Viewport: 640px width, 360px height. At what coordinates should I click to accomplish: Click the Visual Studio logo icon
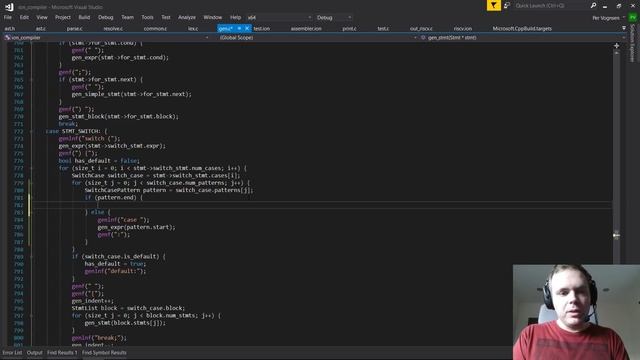pyautogui.click(x=9, y=7)
